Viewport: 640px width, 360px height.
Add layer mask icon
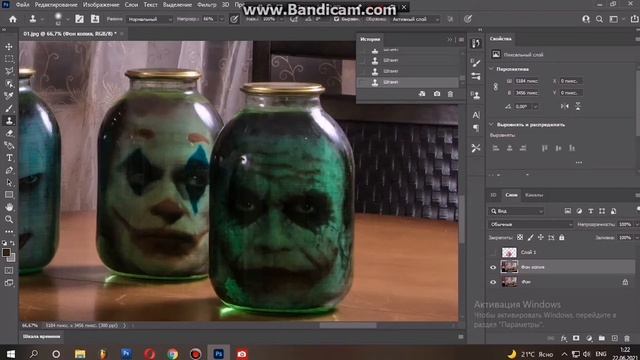coord(576,338)
